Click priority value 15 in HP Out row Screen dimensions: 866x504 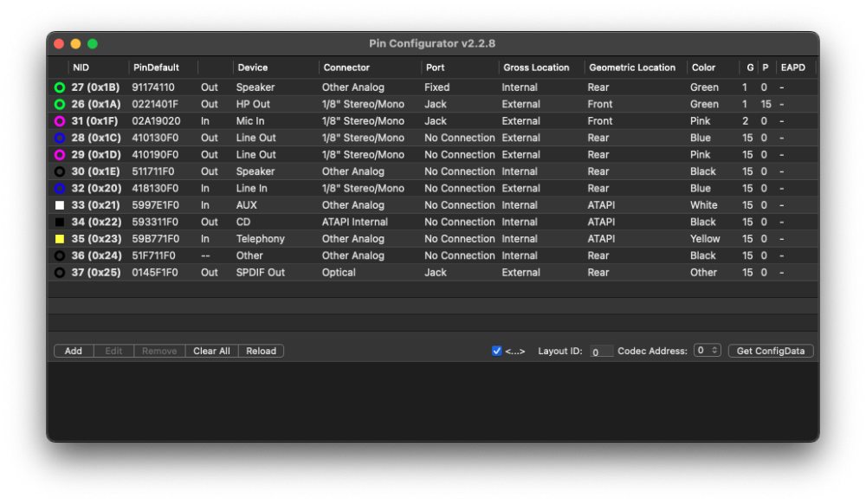(766, 104)
